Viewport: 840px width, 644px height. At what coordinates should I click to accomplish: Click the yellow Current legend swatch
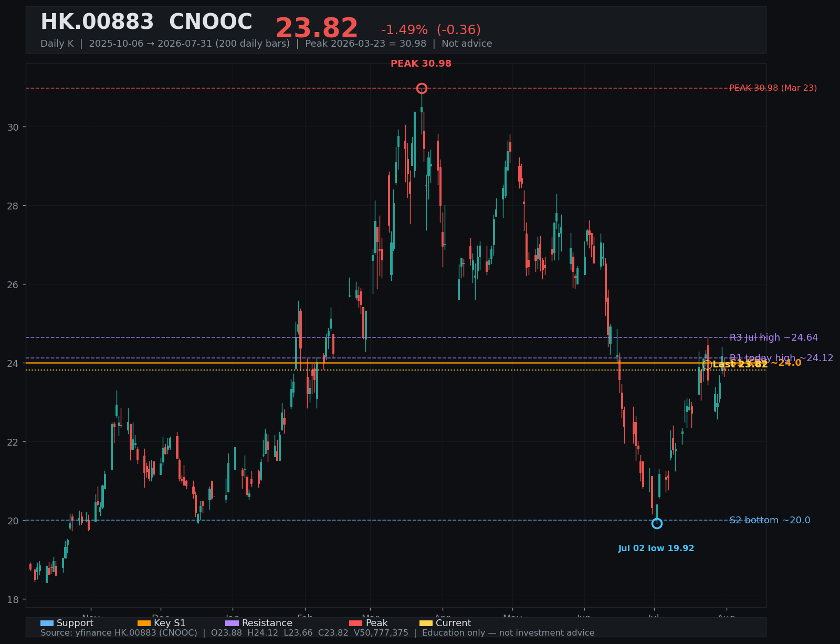point(426,624)
